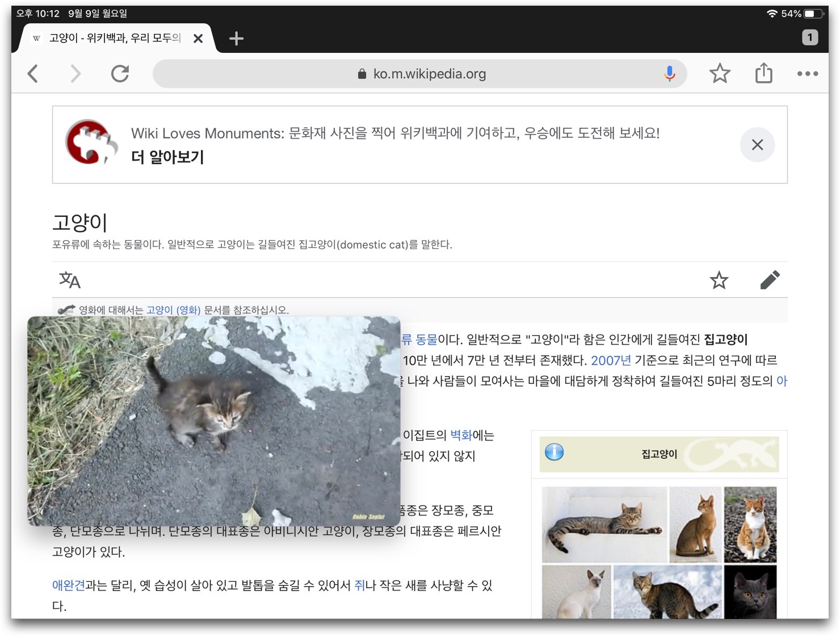Follow the 쥐 link
The height and width of the screenshot is (636, 840).
click(x=359, y=585)
